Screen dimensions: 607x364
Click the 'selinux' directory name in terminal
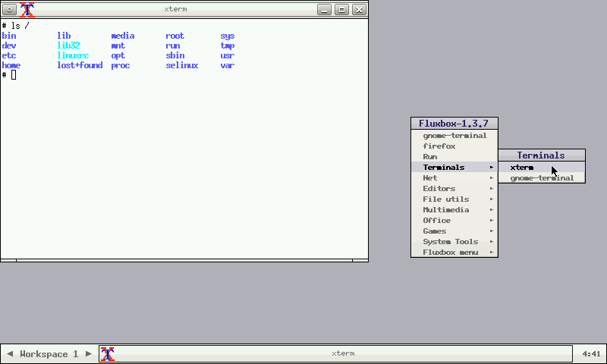tap(182, 65)
